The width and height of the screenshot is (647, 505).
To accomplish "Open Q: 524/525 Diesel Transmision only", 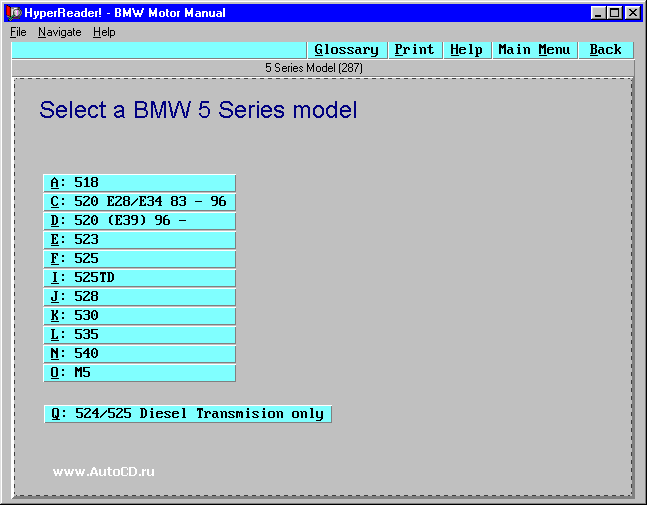I will (188, 414).
